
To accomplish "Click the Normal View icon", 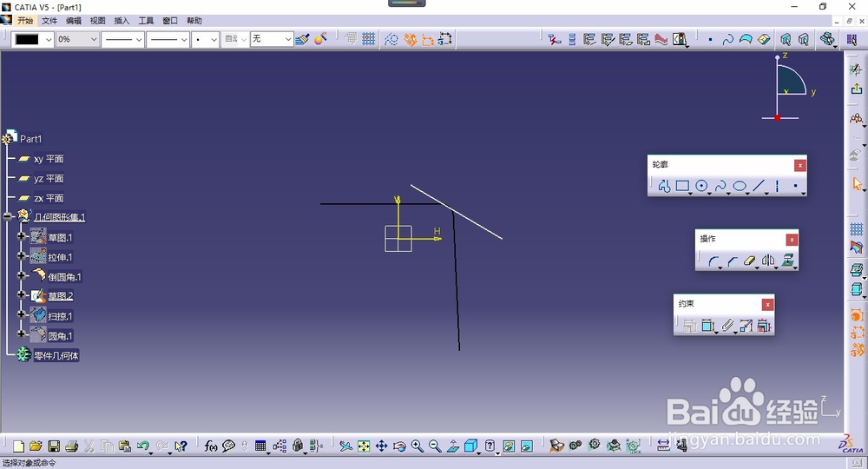I will [453, 446].
